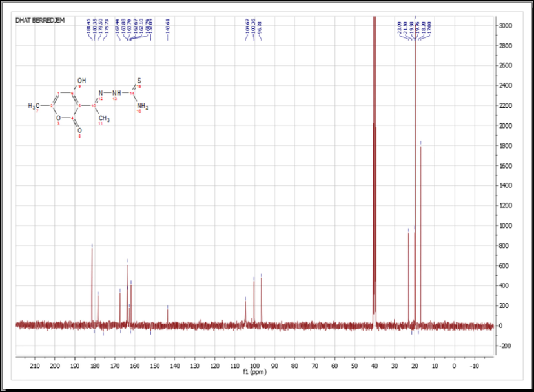Click the 23.09 peak label

(x=399, y=27)
